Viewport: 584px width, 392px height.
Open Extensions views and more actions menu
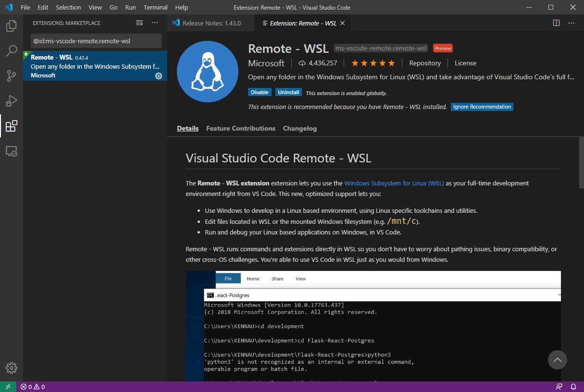[155, 23]
